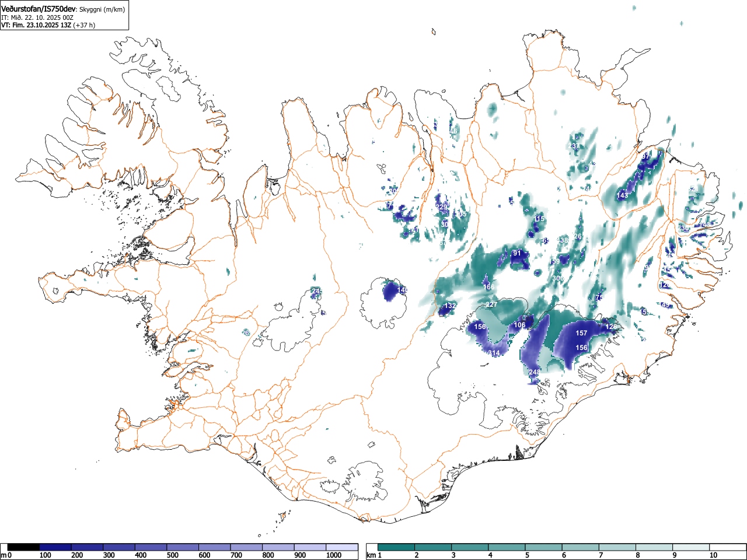Click the '132' visibility value on the map
The width and height of the screenshot is (747, 560).
click(x=451, y=306)
